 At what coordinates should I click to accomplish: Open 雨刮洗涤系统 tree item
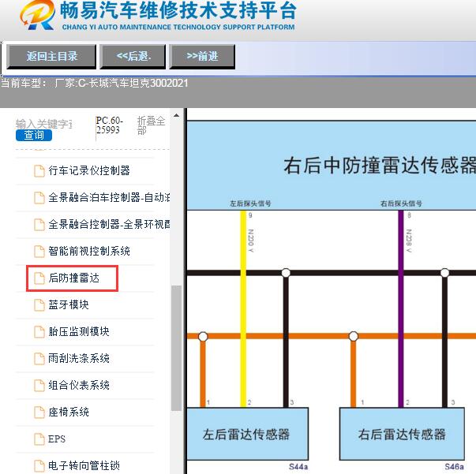click(x=79, y=358)
